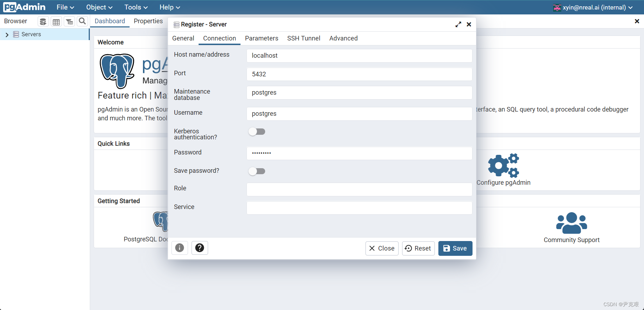
Task: Click the Save button
Action: click(455, 248)
